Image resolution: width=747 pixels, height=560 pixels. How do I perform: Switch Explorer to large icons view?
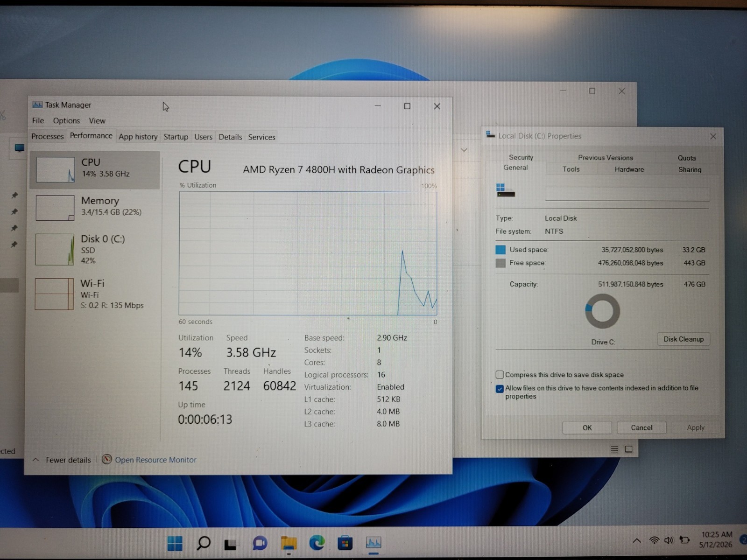(x=629, y=449)
